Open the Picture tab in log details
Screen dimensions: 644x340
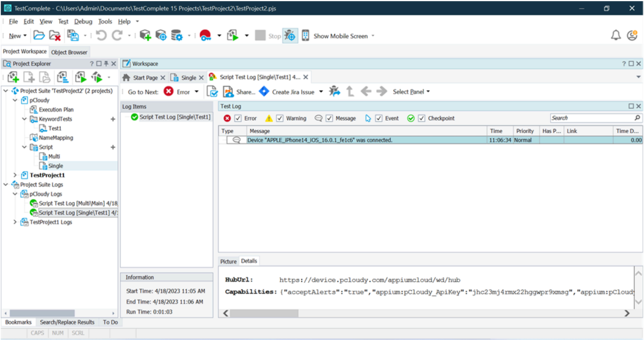pos(228,261)
